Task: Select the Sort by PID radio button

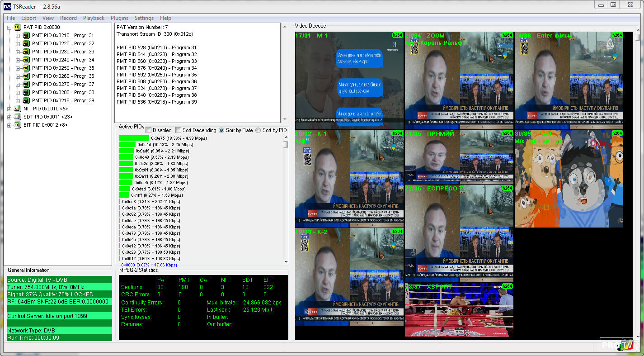Action: pyautogui.click(x=258, y=130)
